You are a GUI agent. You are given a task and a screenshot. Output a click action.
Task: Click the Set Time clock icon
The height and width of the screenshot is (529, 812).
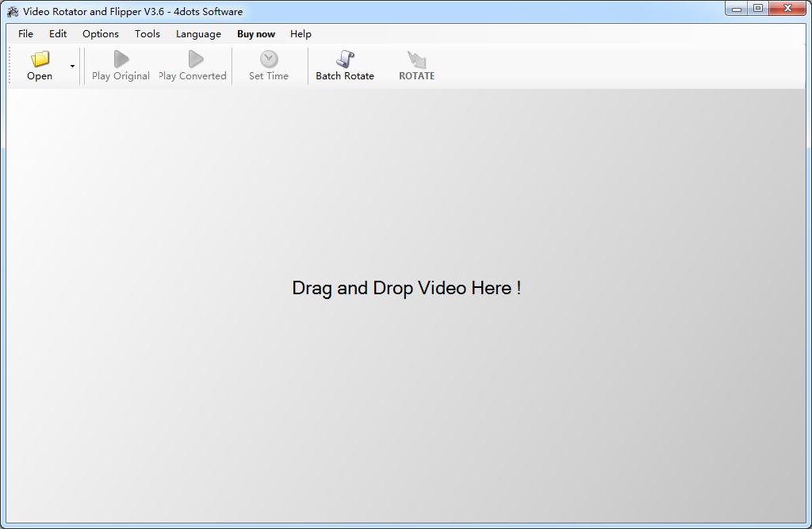pyautogui.click(x=269, y=59)
